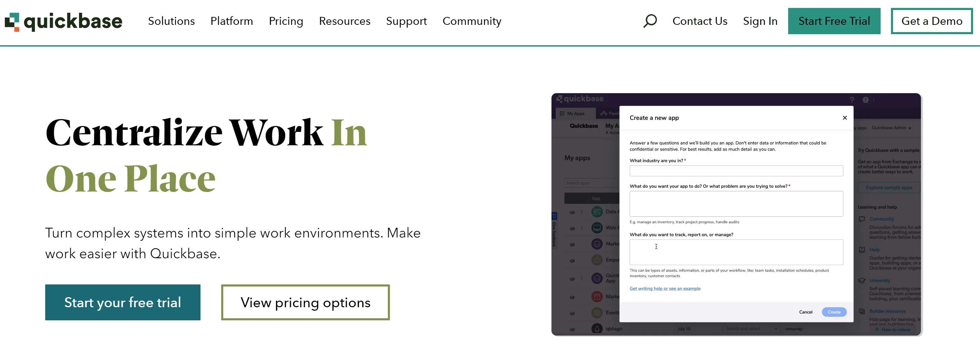Open the Help link under Learning and help
The height and width of the screenshot is (359, 980).
(874, 250)
